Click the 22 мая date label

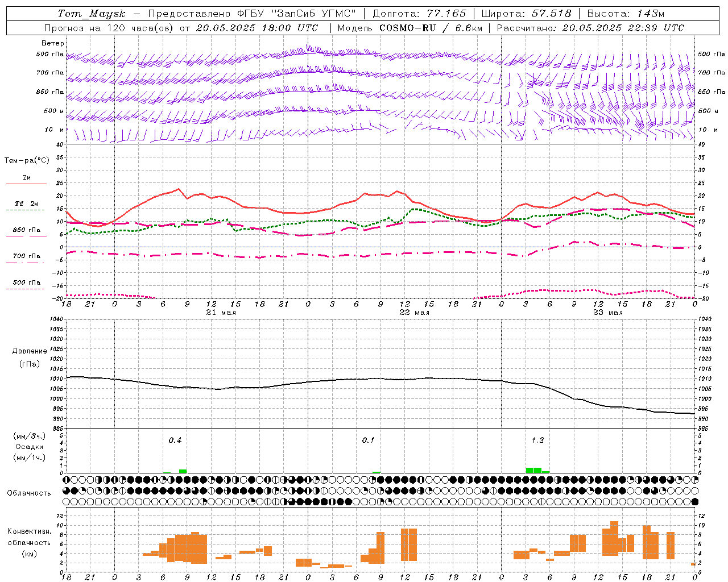[415, 313]
